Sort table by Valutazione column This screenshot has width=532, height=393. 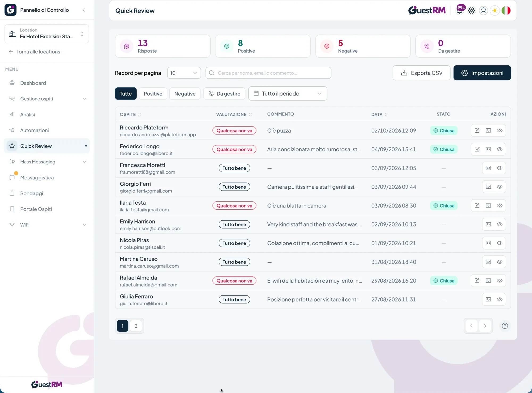coord(234,114)
